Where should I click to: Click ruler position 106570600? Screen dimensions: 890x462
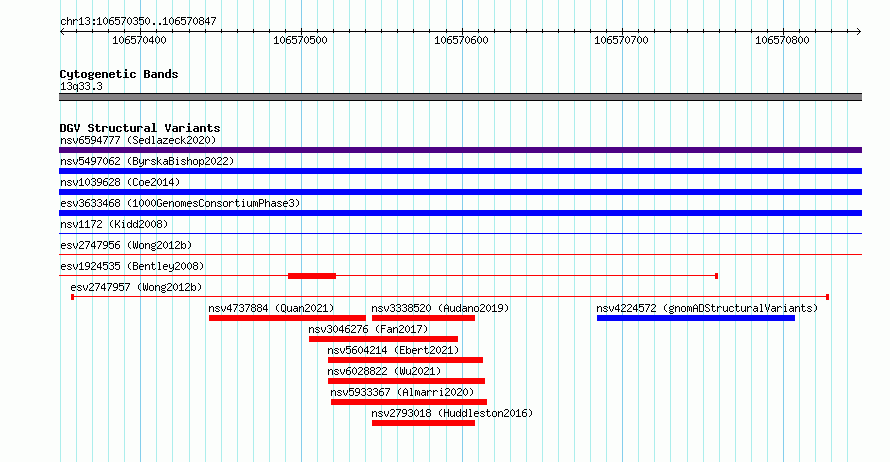click(x=461, y=40)
